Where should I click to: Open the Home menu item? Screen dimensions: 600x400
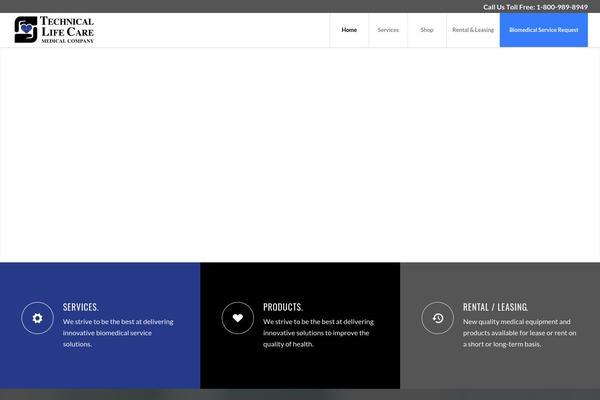click(349, 30)
